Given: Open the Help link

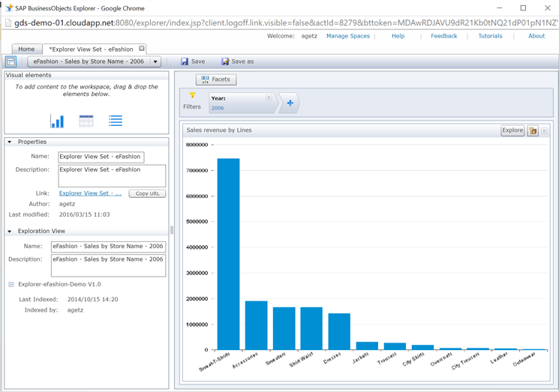Looking at the screenshot, I should [x=398, y=36].
